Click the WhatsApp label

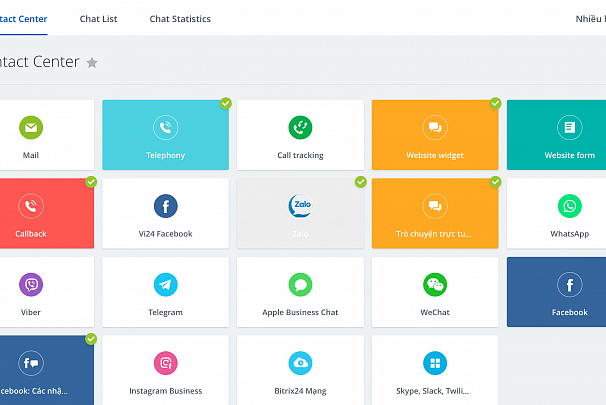click(x=570, y=234)
